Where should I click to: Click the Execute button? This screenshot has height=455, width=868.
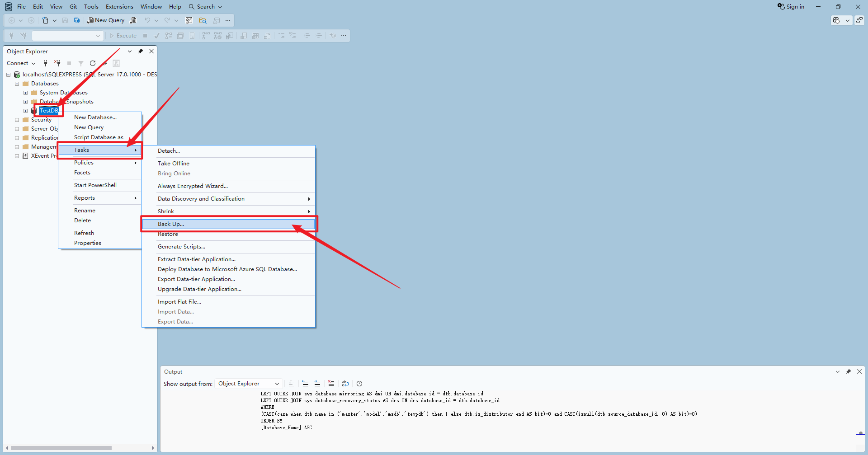[123, 36]
